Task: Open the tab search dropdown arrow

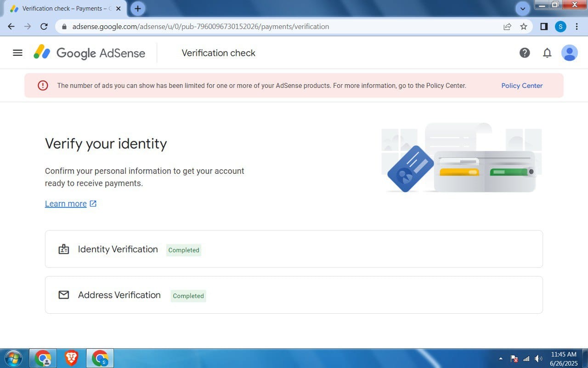Action: (522, 8)
